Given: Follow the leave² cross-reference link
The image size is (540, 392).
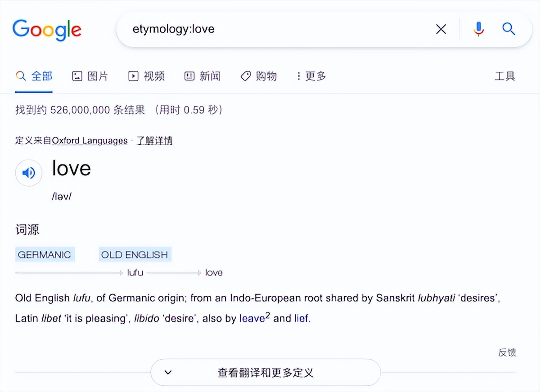Looking at the screenshot, I should [252, 318].
